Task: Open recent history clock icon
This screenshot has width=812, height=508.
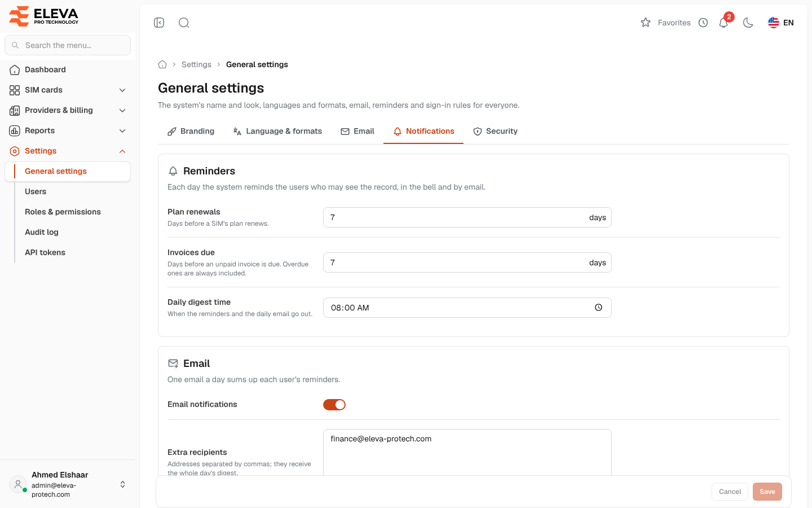Action: pyautogui.click(x=703, y=23)
